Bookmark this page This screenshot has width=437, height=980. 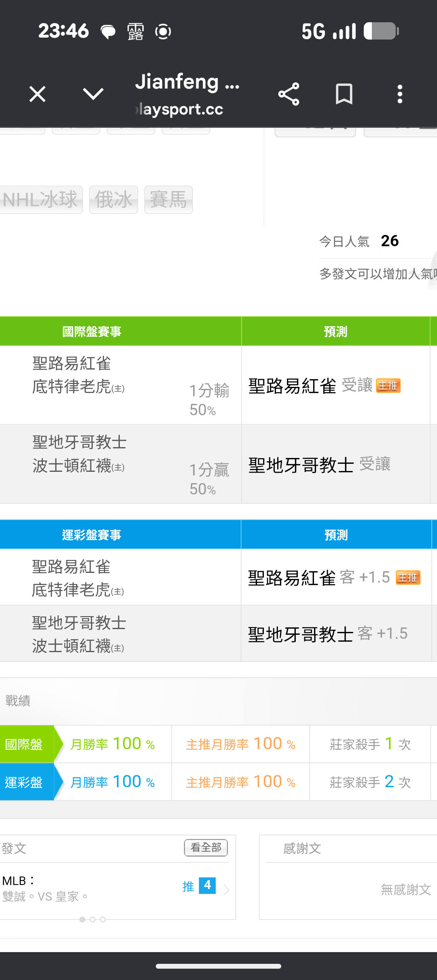pos(344,95)
